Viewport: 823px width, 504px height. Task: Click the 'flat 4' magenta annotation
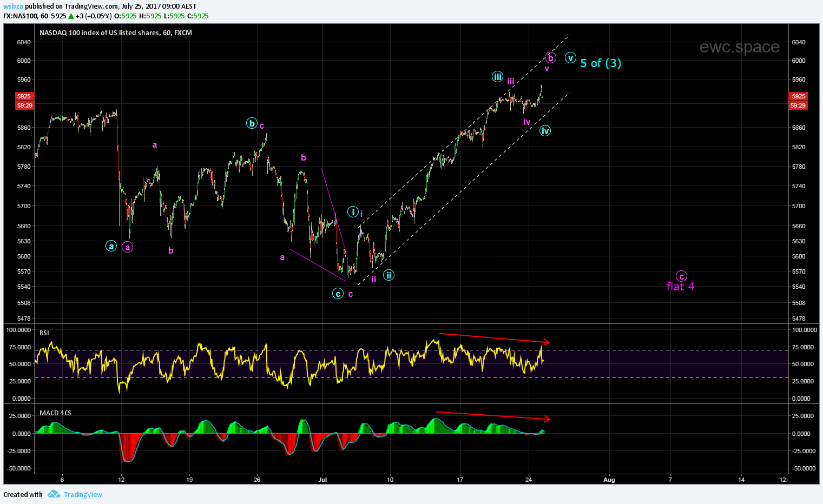coord(680,287)
